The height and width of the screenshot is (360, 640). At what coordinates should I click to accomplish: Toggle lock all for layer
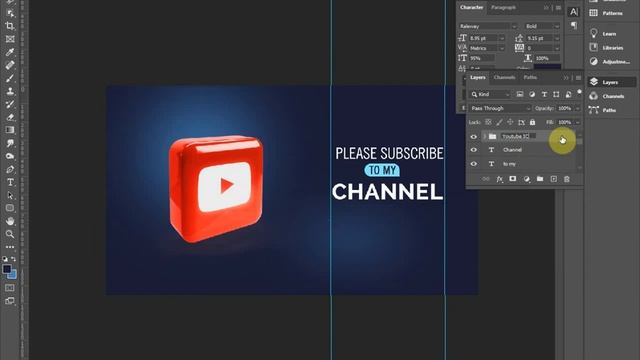(532, 122)
